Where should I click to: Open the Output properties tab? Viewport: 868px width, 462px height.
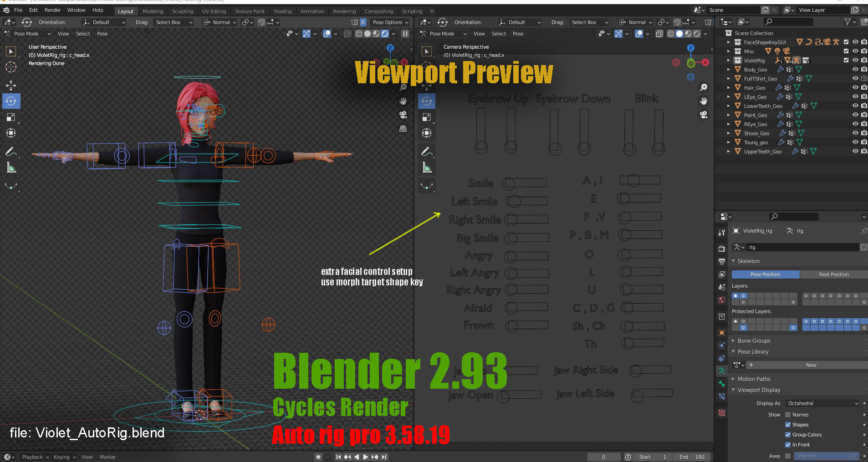pyautogui.click(x=722, y=261)
